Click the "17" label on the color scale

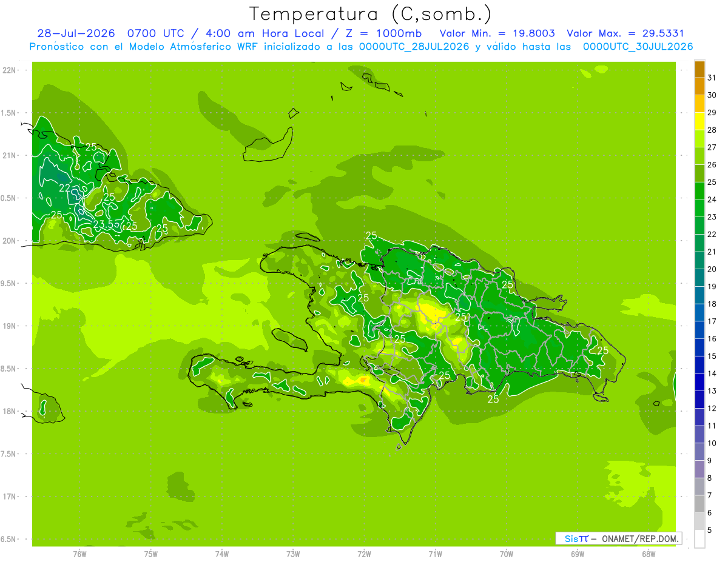point(712,321)
